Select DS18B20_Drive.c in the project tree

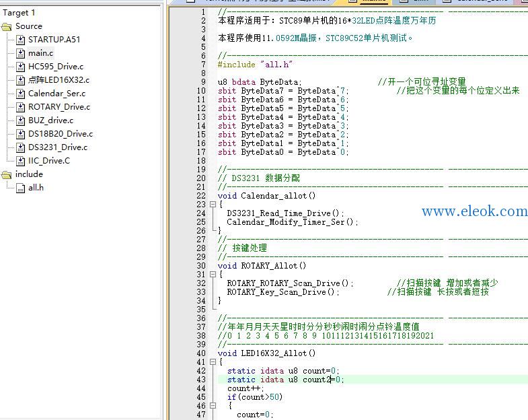(x=61, y=134)
